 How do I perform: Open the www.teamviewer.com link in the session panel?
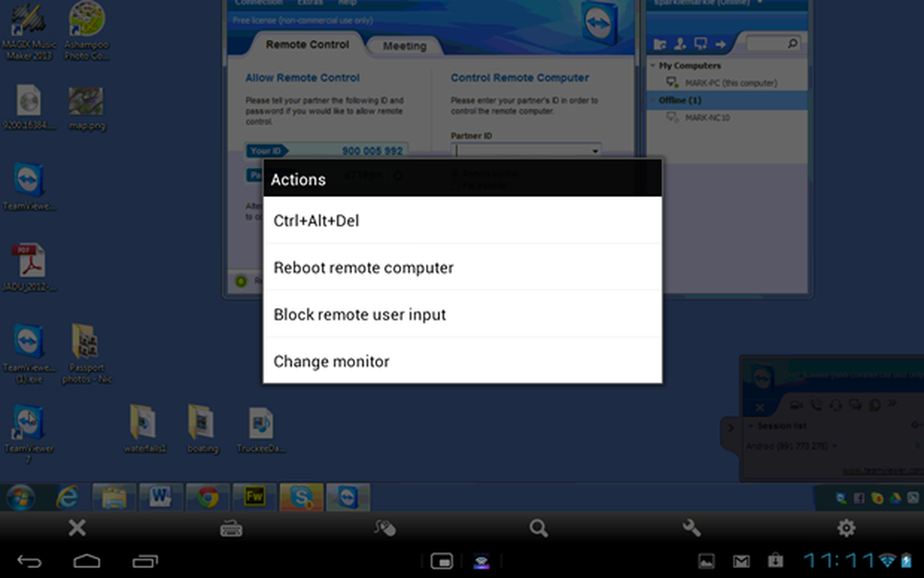[882, 471]
